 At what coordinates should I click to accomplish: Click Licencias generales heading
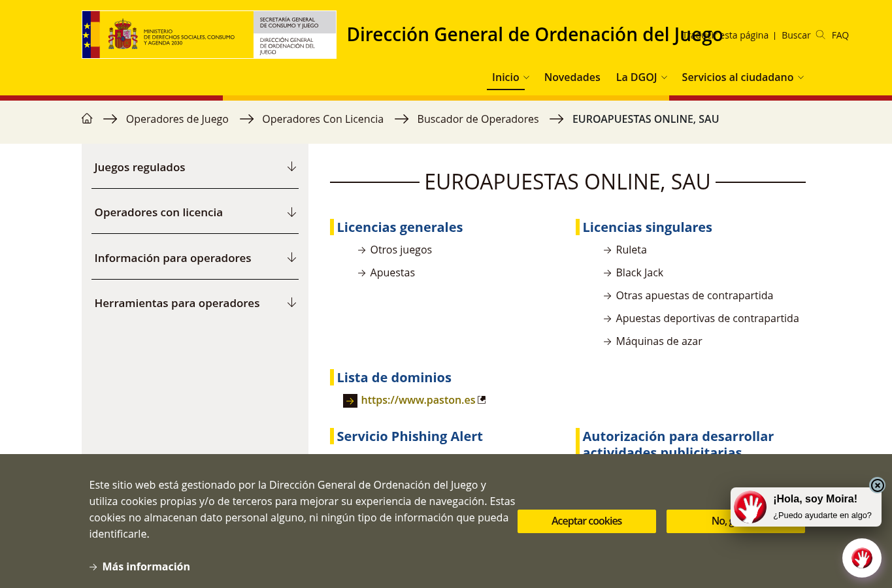click(400, 227)
